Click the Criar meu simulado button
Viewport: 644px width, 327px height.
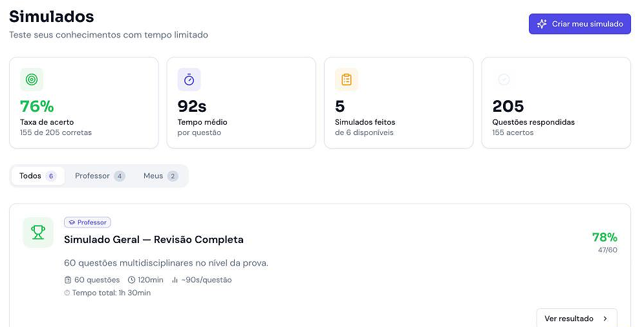pos(579,24)
